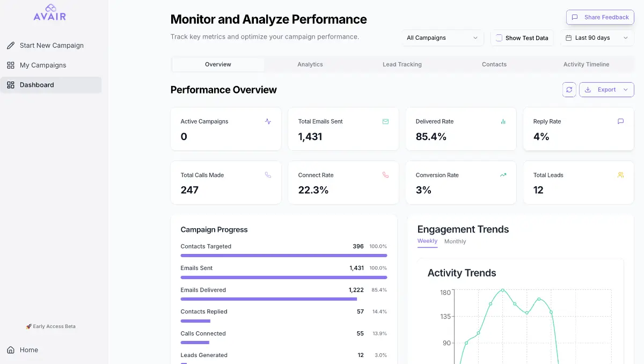The width and height of the screenshot is (644, 364).
Task: Click the pulse icon on Active Campaigns card
Action: click(268, 121)
